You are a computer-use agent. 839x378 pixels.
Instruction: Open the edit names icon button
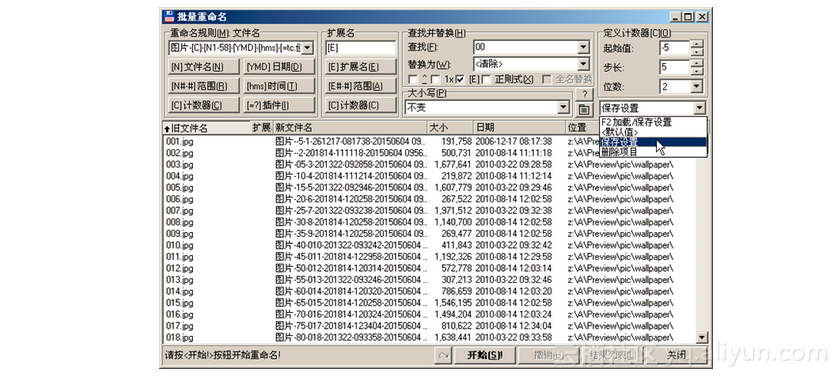[x=584, y=109]
